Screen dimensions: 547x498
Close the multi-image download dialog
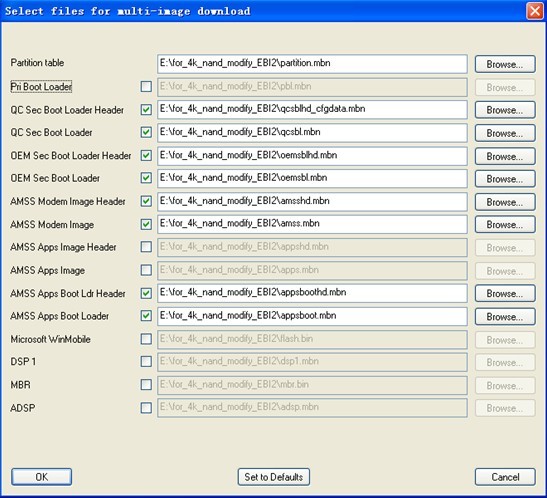click(534, 11)
